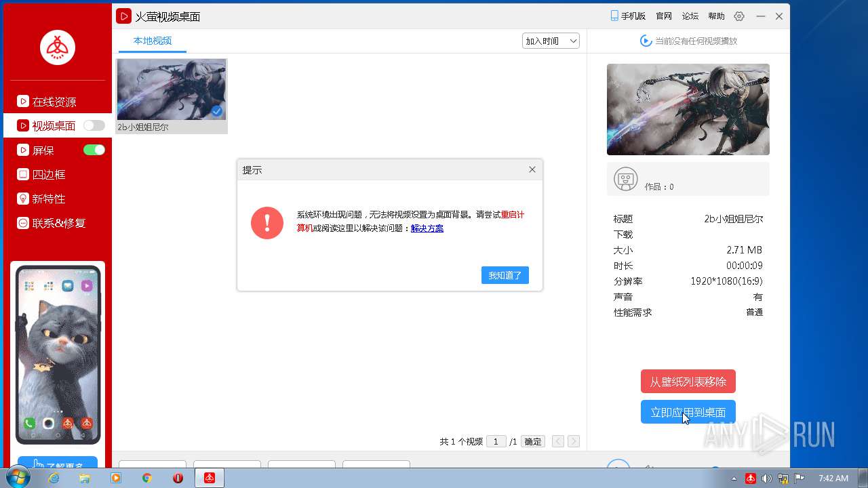868x488 pixels.
Task: Click the page number input field
Action: click(x=496, y=441)
